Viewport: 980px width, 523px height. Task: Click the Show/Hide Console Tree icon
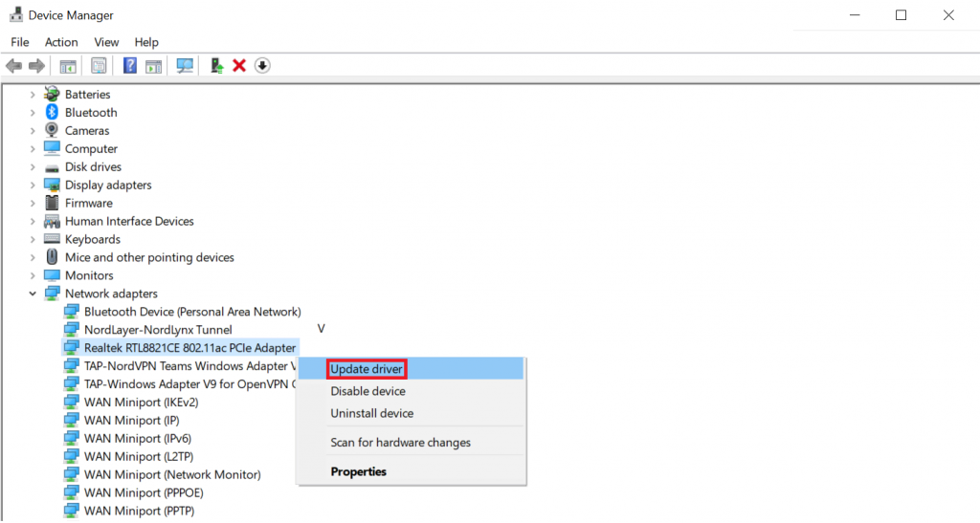(x=67, y=66)
